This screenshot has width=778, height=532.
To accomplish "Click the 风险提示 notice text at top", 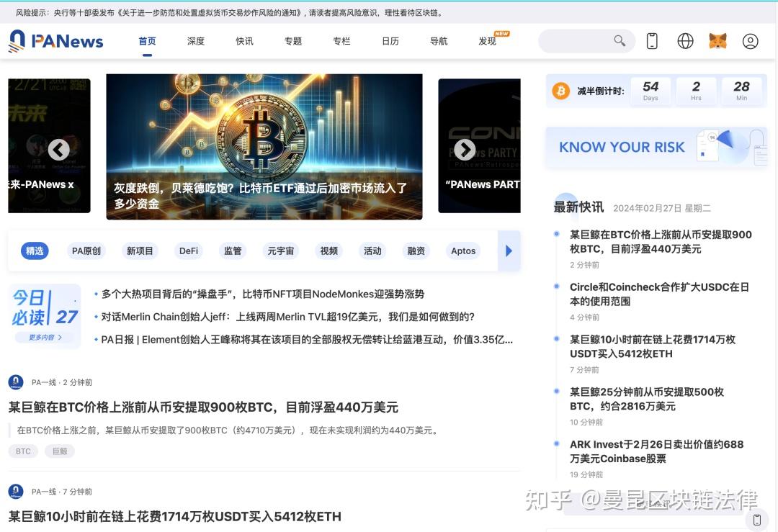I will coord(230,13).
